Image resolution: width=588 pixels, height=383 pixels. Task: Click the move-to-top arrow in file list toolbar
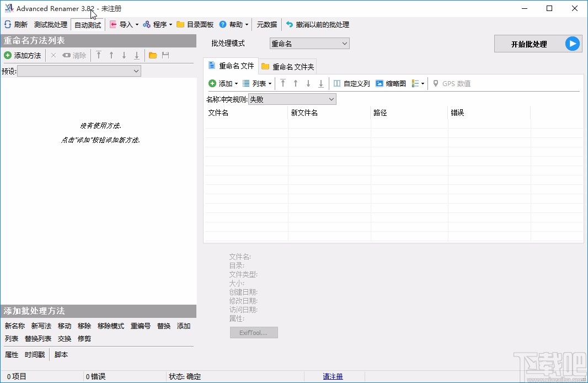[x=283, y=83]
